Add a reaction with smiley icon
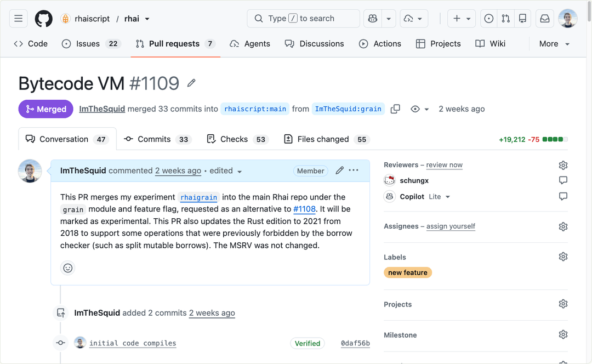The width and height of the screenshot is (592, 364). [67, 268]
